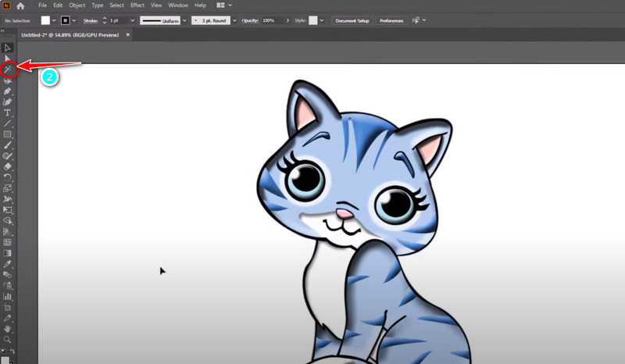Select the Artboard tool
Image resolution: width=625 pixels, height=364 pixels.
pos(7,308)
